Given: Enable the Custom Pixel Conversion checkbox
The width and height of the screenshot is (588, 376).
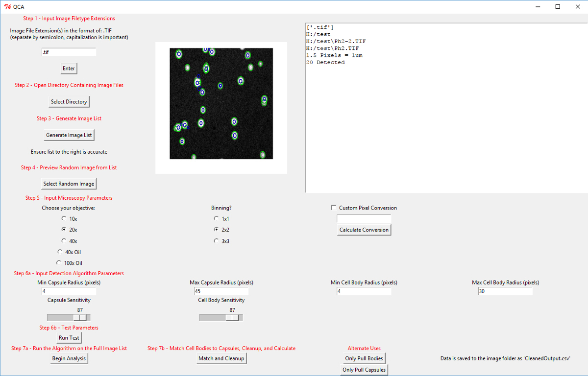Looking at the screenshot, I should coord(334,208).
